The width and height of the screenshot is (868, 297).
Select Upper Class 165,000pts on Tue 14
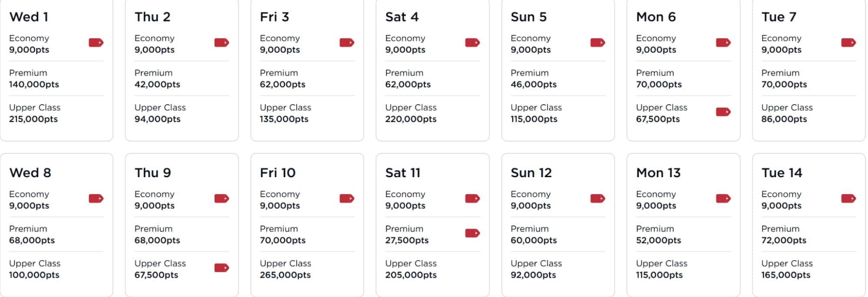[x=786, y=269]
